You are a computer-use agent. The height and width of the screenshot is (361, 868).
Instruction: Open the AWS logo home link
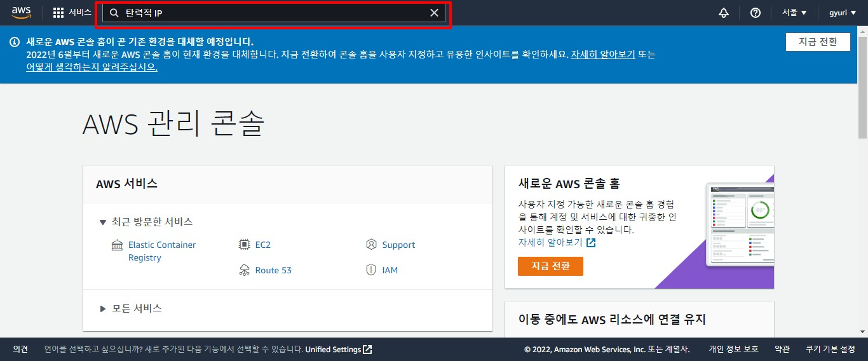tap(21, 13)
